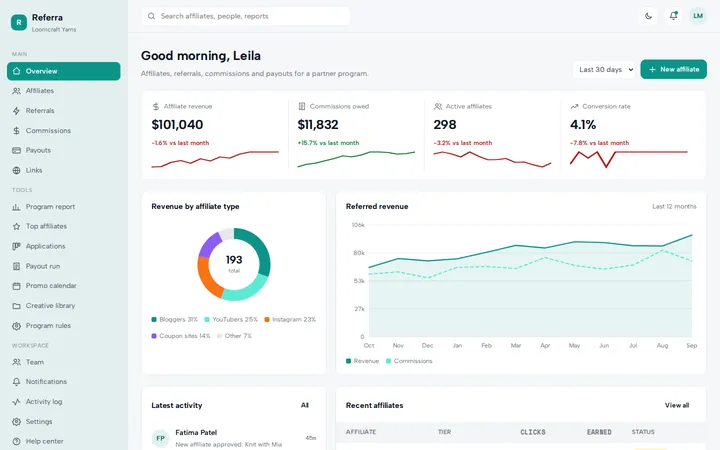
Task: Click the Activity log pulse icon
Action: tap(17, 402)
